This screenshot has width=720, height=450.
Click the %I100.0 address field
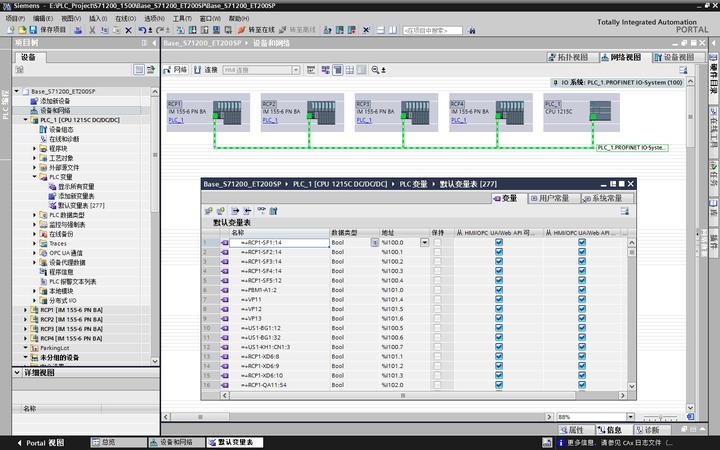tap(392, 242)
